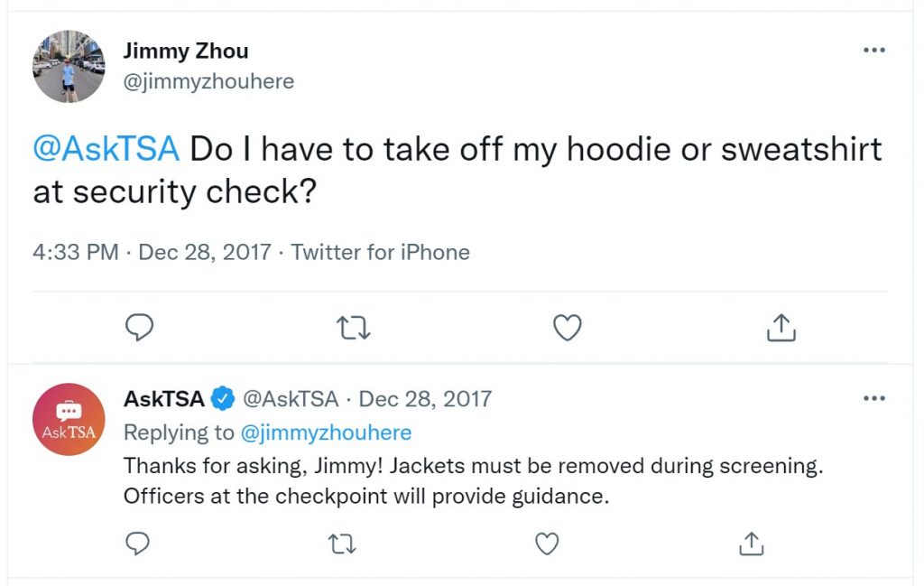Open the Dec 28, 2017 reply timestamp
This screenshot has width=924, height=586.
coord(425,399)
